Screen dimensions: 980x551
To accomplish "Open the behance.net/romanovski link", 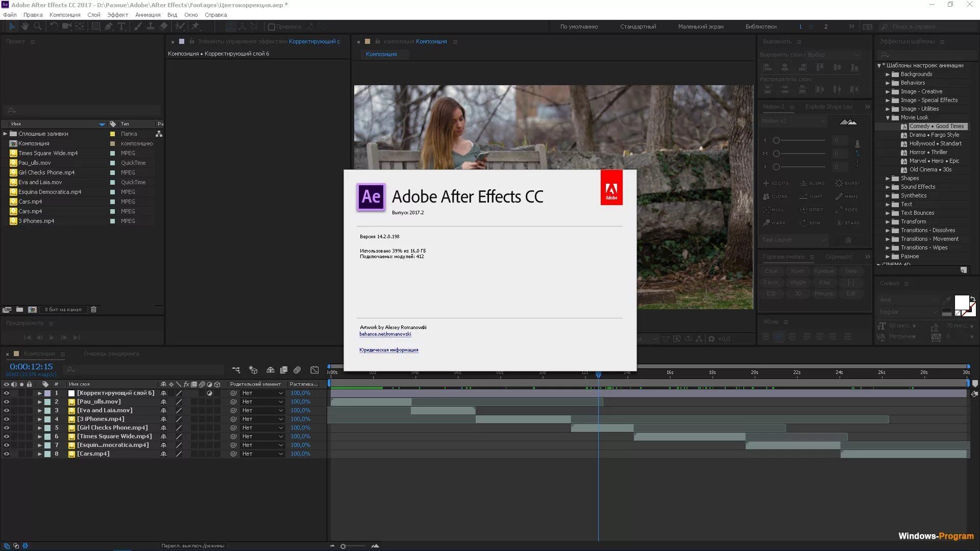I will tap(385, 334).
